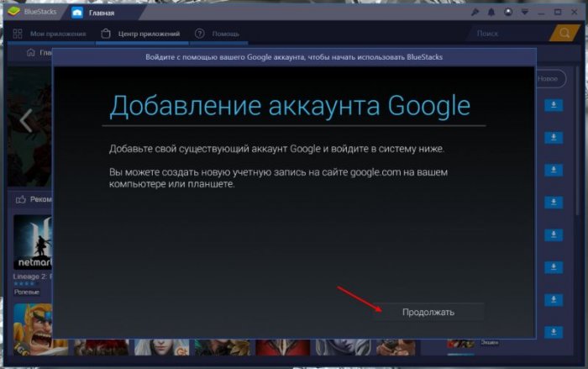Click the thumbs-up recommended icon
Viewport: 588px width, 369px height.
tap(20, 200)
